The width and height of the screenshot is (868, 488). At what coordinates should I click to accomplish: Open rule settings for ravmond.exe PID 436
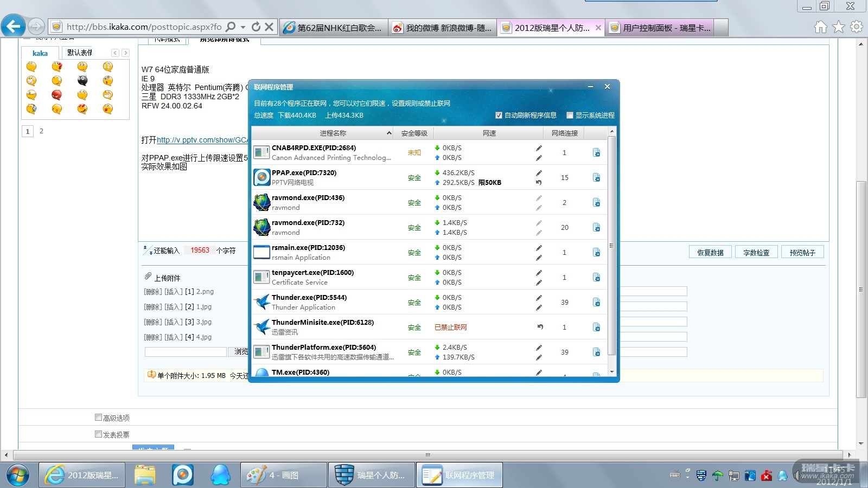(x=596, y=203)
